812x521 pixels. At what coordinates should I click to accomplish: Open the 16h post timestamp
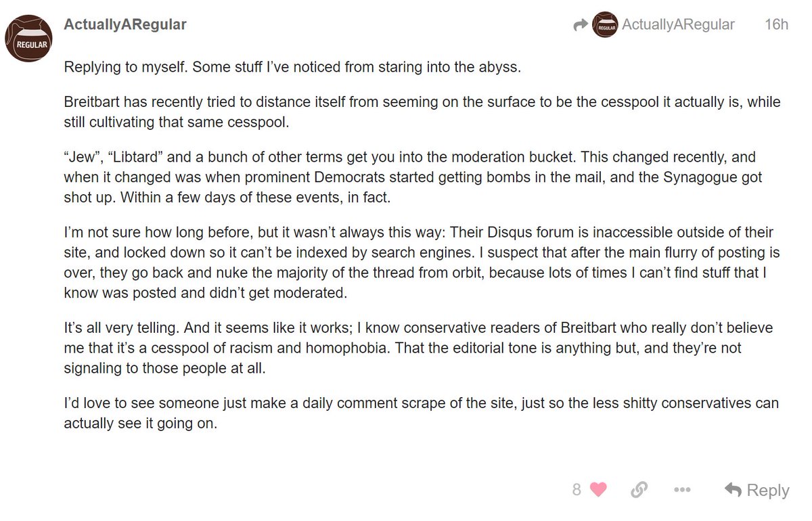point(776,25)
